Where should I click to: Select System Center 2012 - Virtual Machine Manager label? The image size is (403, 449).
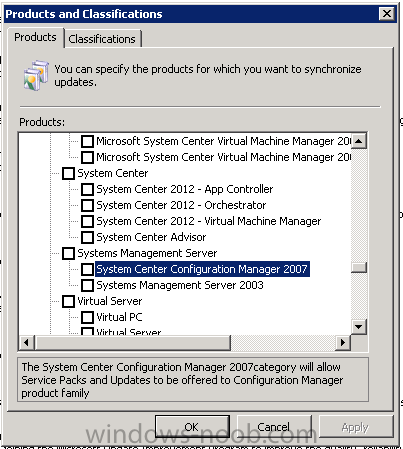coord(209,221)
